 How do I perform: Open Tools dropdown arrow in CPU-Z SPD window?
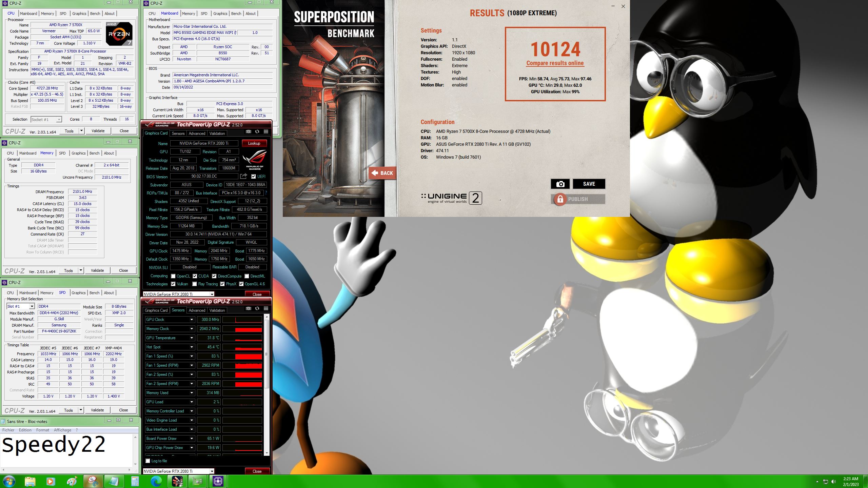[81, 410]
